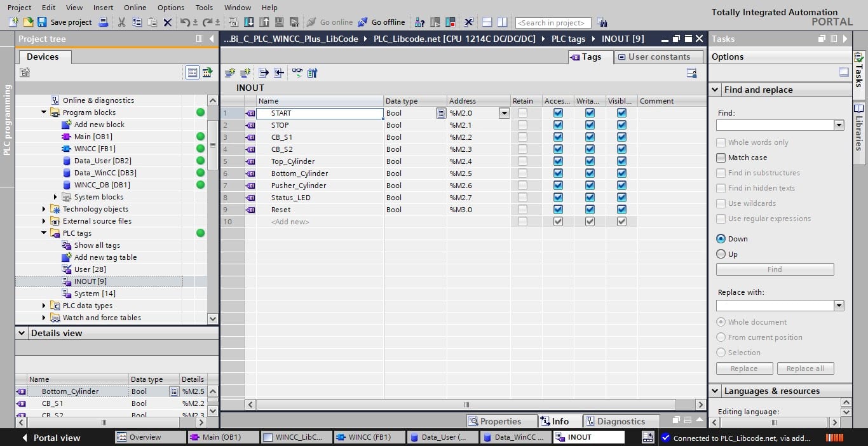
Task: Open the Replace with dropdown arrow
Action: pos(839,306)
